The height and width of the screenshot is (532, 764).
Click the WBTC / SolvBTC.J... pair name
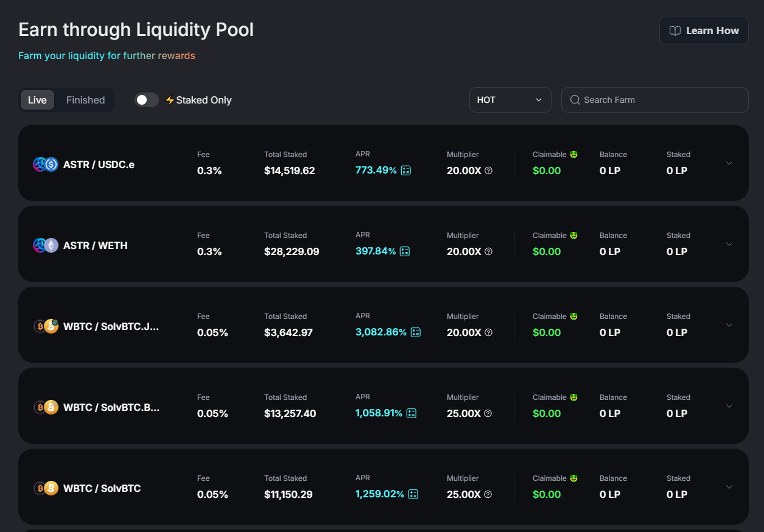tap(111, 326)
